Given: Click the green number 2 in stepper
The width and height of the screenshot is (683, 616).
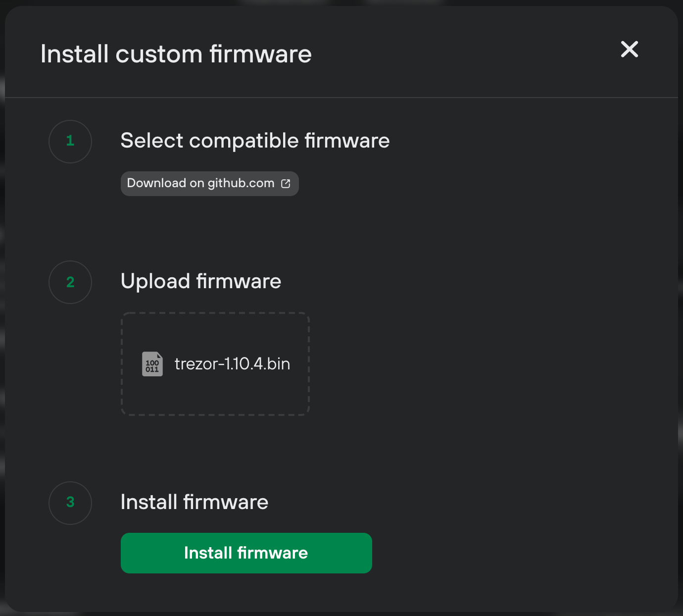Looking at the screenshot, I should coord(70,282).
